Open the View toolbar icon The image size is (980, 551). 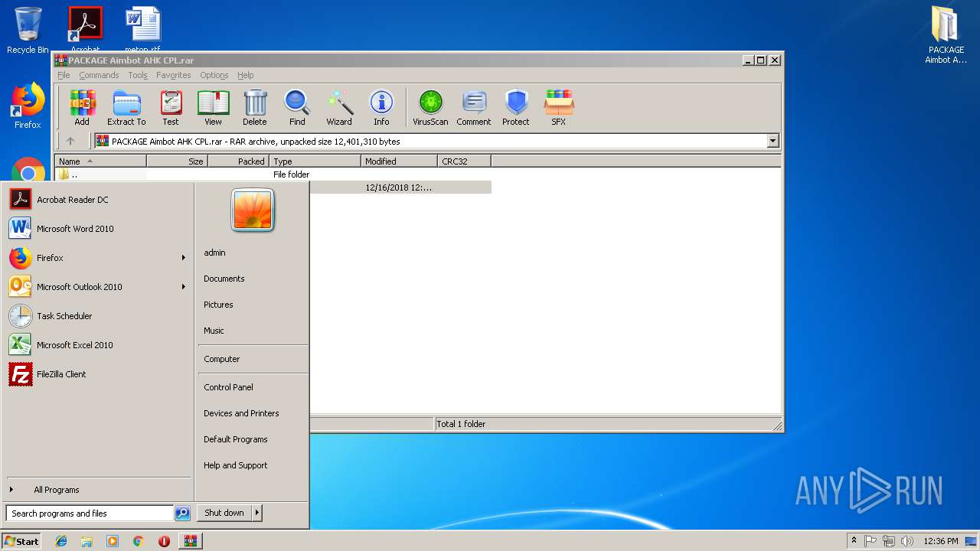pos(213,107)
